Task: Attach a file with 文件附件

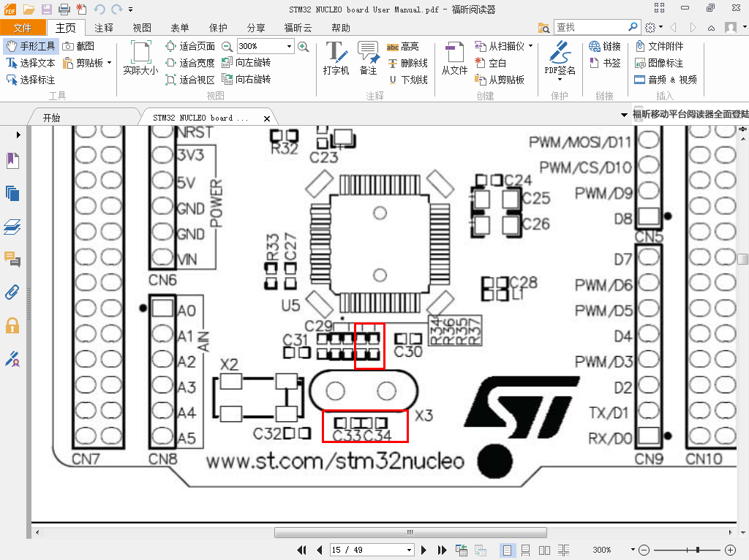Action: click(660, 46)
